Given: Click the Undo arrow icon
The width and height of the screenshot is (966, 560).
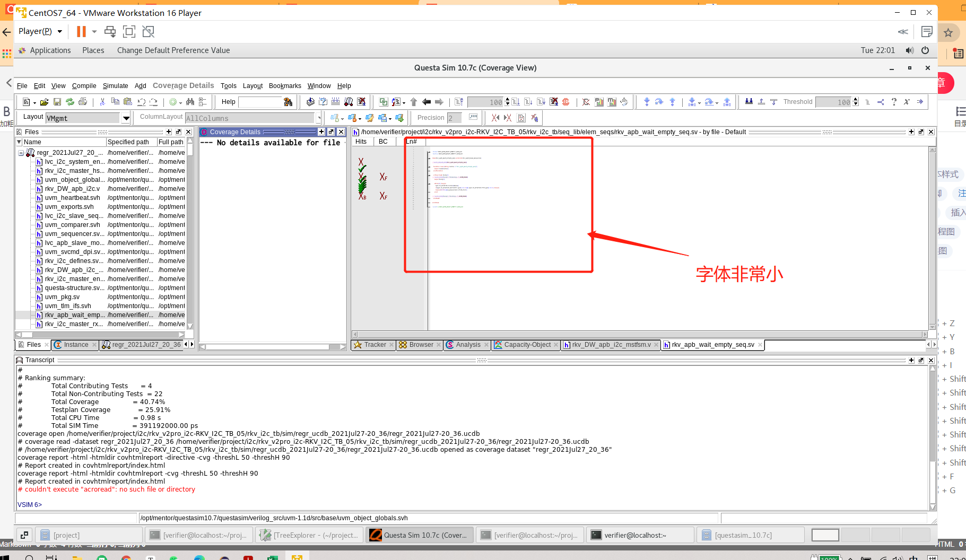Looking at the screenshot, I should 141,102.
